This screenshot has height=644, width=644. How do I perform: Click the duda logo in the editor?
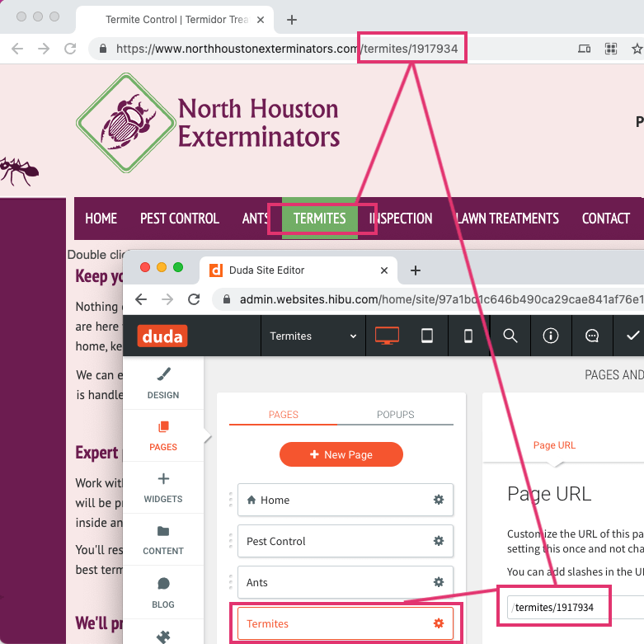coord(162,336)
